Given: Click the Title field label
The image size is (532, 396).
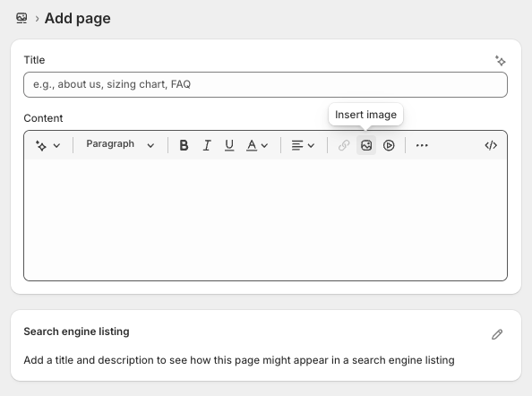Looking at the screenshot, I should pos(34,60).
